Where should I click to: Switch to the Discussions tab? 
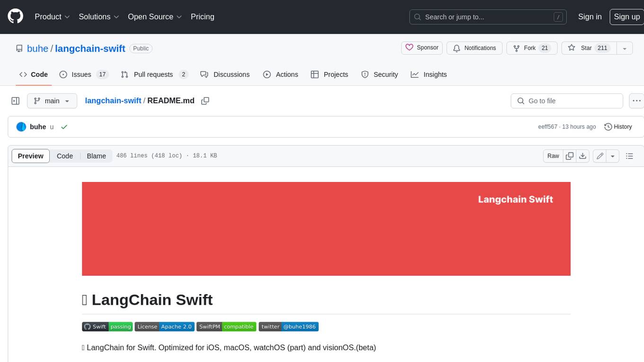(225, 74)
